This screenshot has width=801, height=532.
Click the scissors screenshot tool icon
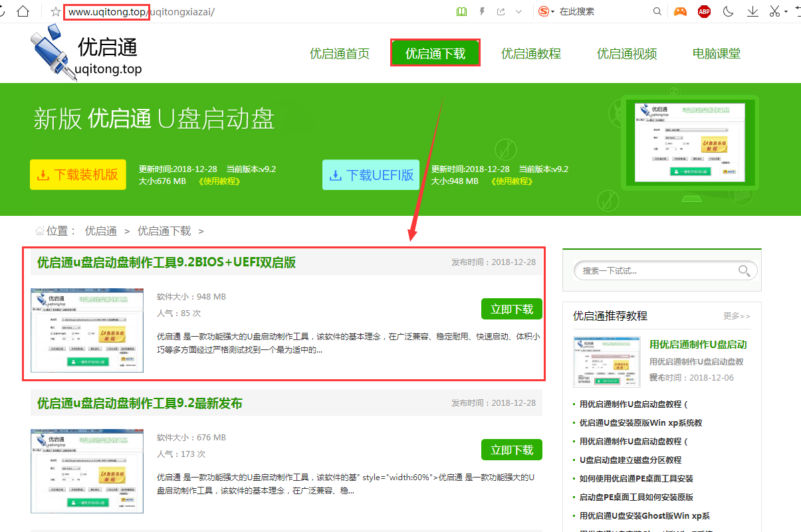[774, 11]
